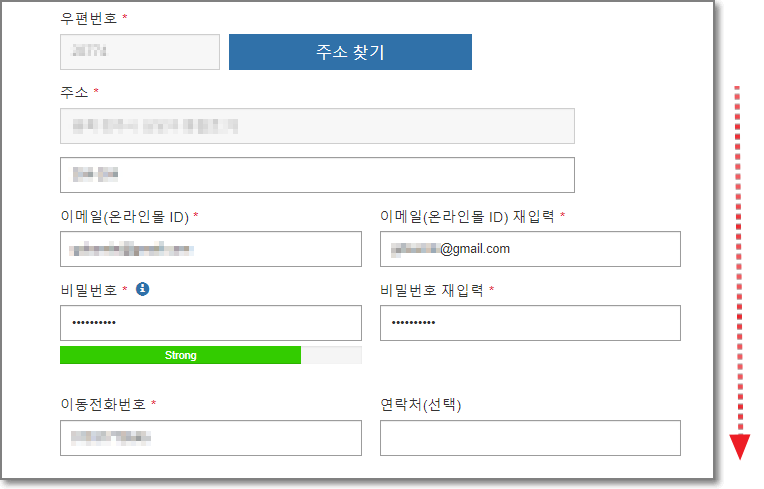Click the 비밀번호 password field
This screenshot has height=489, width=764.
click(x=210, y=323)
